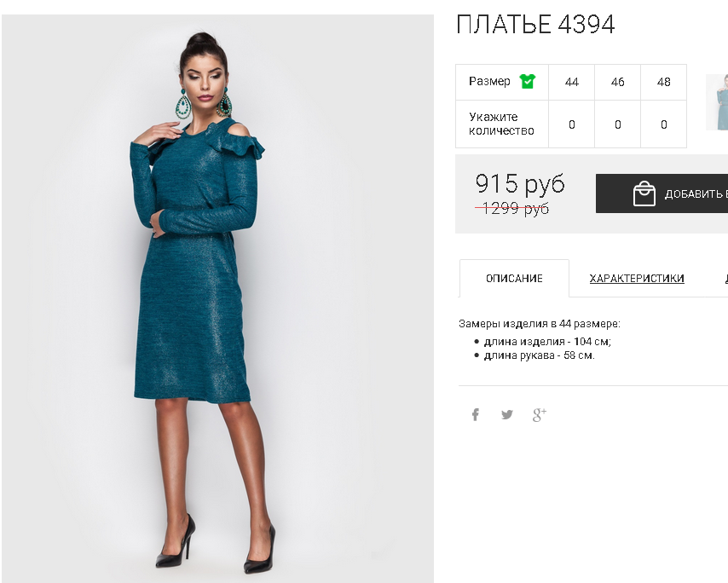This screenshot has height=583, width=728.
Task: Click the 915 руб current price
Action: point(520,183)
